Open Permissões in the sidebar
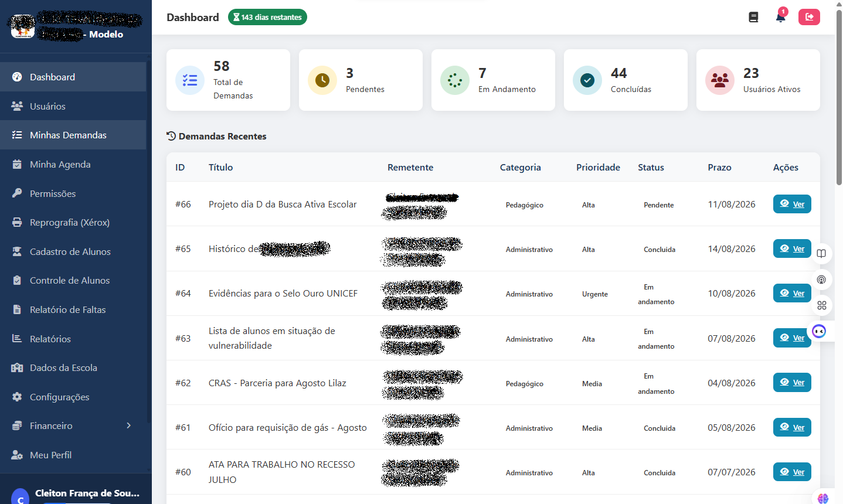This screenshot has height=504, width=843. pyautogui.click(x=73, y=193)
